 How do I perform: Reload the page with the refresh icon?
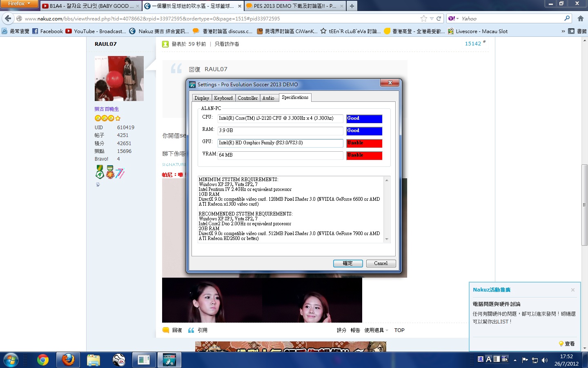439,18
